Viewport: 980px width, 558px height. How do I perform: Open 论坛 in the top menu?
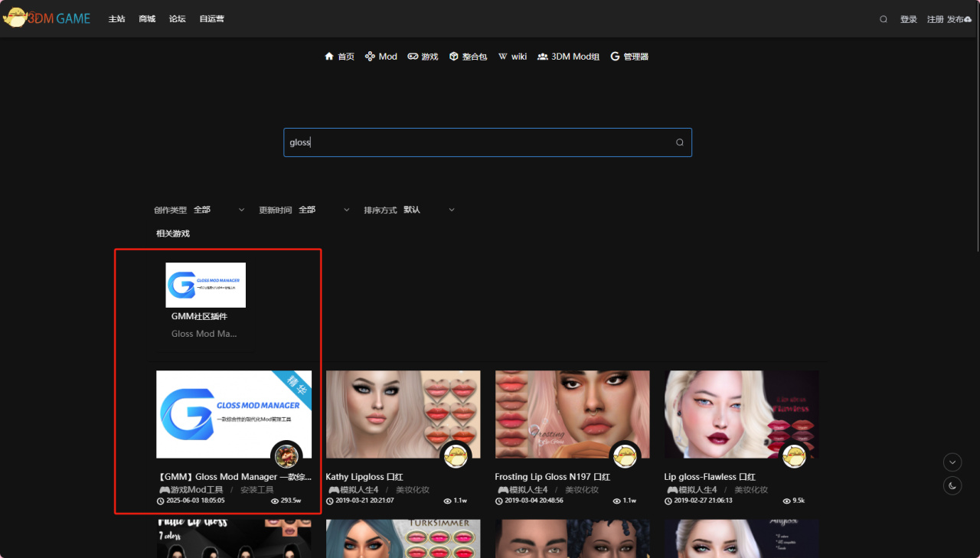[177, 19]
